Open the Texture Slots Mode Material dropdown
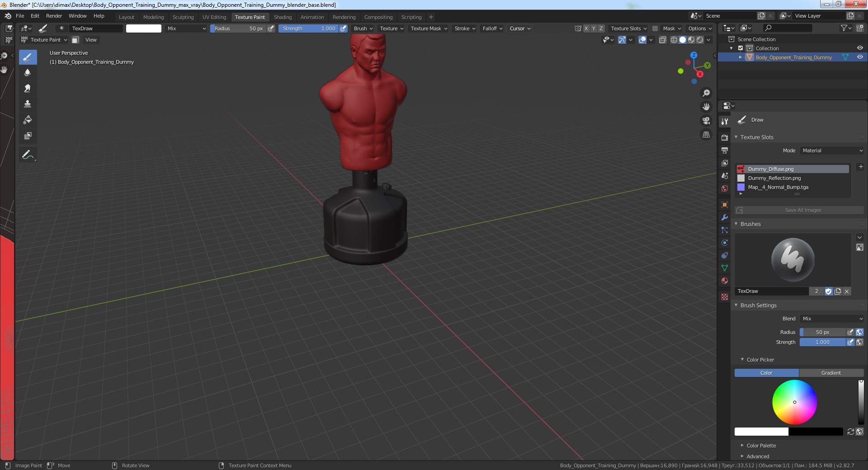The height and width of the screenshot is (470, 868). (x=832, y=150)
